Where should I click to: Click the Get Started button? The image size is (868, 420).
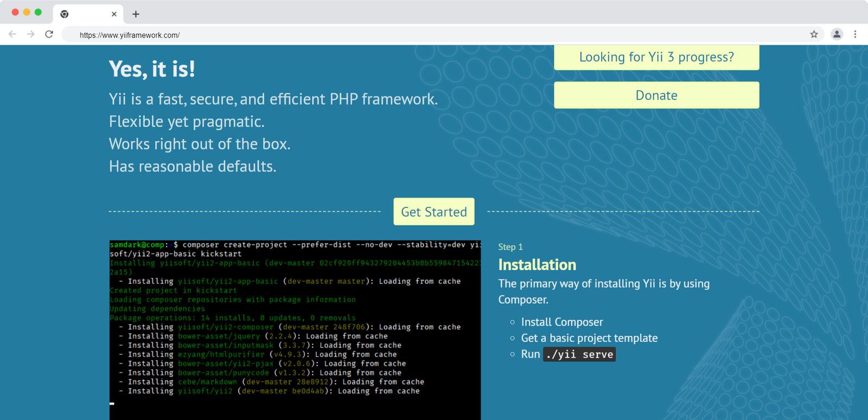(x=434, y=212)
